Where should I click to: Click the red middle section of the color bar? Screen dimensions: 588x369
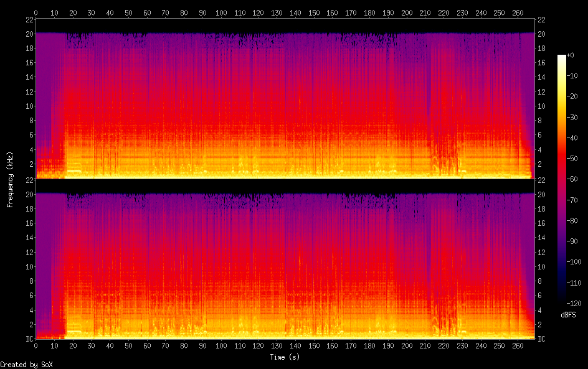point(562,168)
